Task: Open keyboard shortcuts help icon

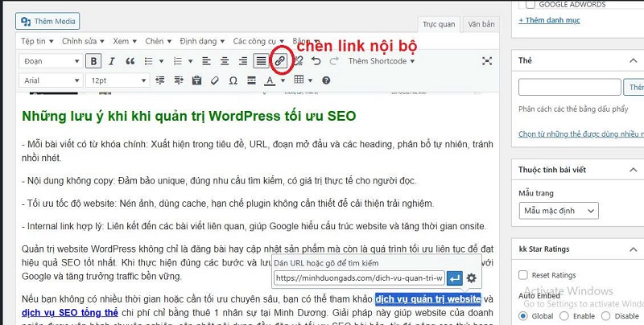Action: pos(326,80)
